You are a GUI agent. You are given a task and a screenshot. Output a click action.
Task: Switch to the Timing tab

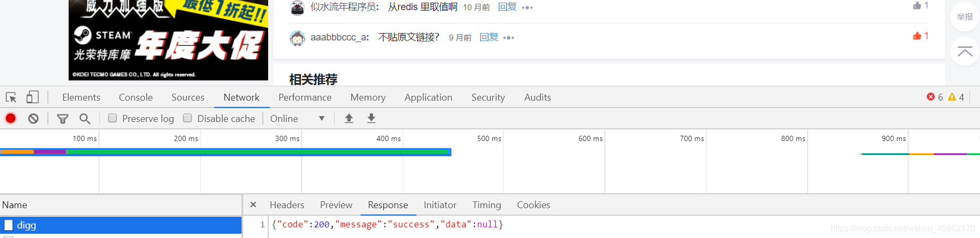pyautogui.click(x=487, y=205)
